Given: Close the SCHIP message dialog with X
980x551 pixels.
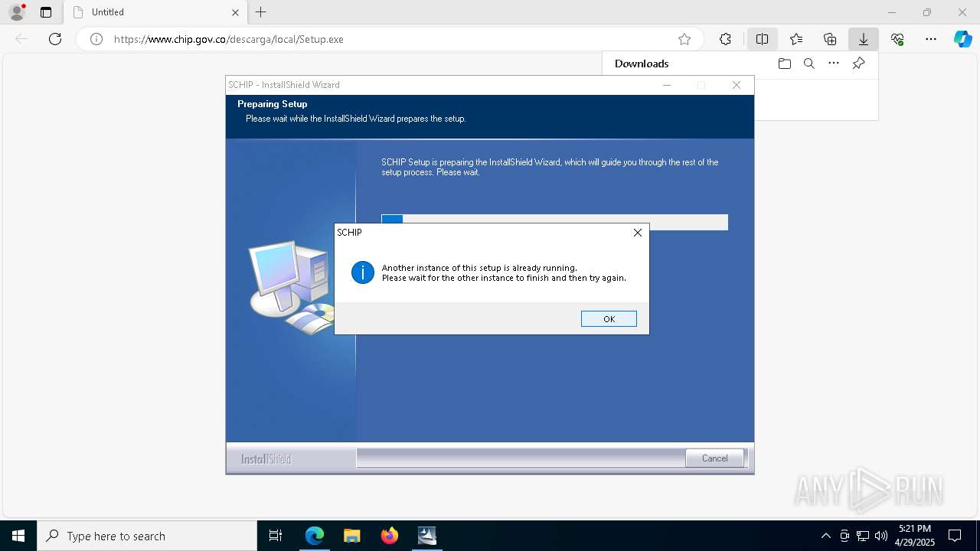Looking at the screenshot, I should (x=637, y=233).
